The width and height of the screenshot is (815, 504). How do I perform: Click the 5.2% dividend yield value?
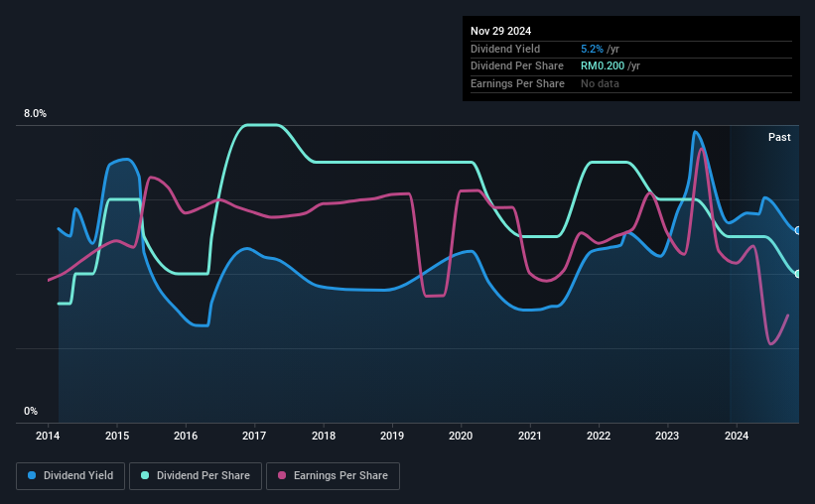[x=592, y=49]
